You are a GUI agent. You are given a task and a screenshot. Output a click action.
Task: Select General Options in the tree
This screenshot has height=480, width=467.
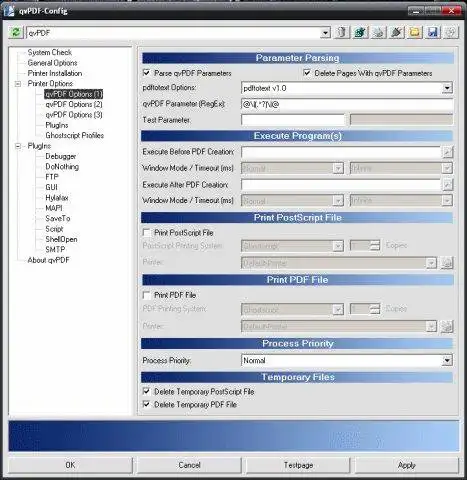point(52,63)
